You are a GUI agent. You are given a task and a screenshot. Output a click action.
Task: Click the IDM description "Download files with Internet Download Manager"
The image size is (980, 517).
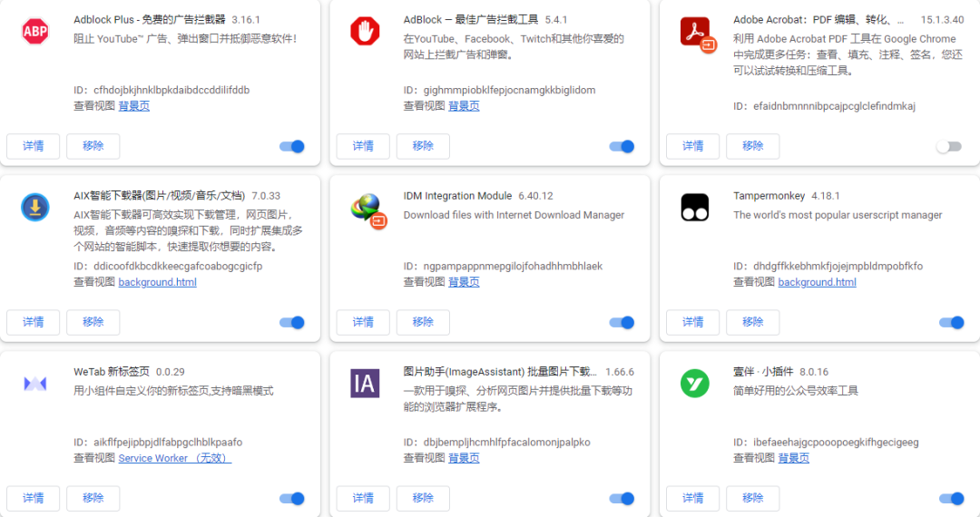point(514,215)
